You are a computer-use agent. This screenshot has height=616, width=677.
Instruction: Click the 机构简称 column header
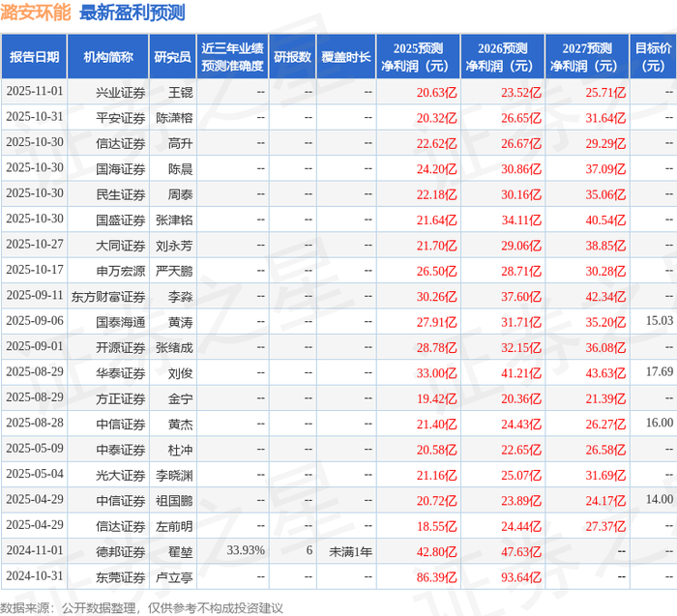point(108,57)
